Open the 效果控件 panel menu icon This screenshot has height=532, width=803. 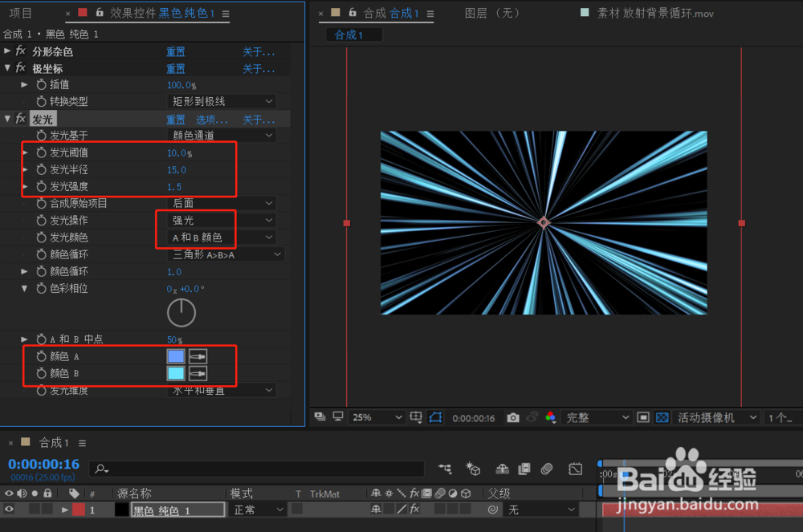[x=226, y=14]
